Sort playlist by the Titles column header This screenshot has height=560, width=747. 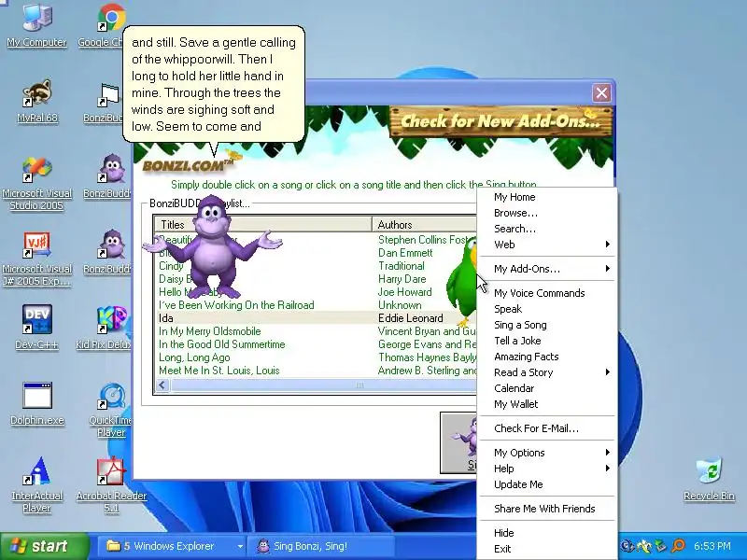[x=263, y=224]
